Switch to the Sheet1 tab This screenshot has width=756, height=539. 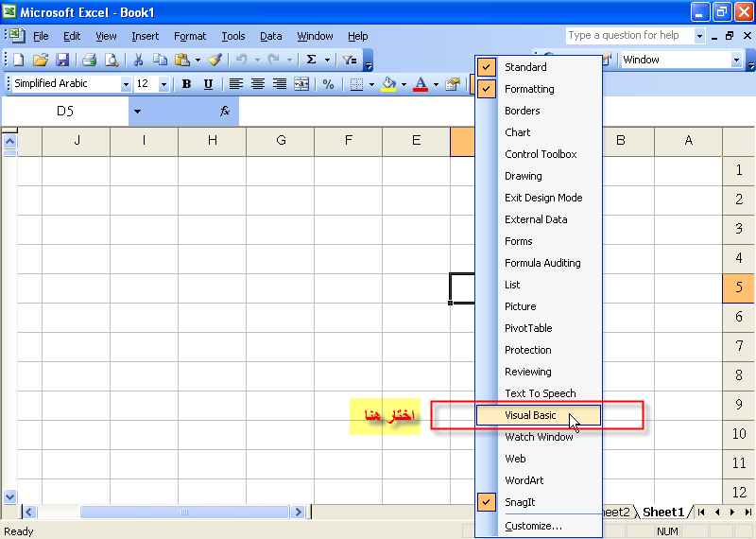pyautogui.click(x=663, y=512)
